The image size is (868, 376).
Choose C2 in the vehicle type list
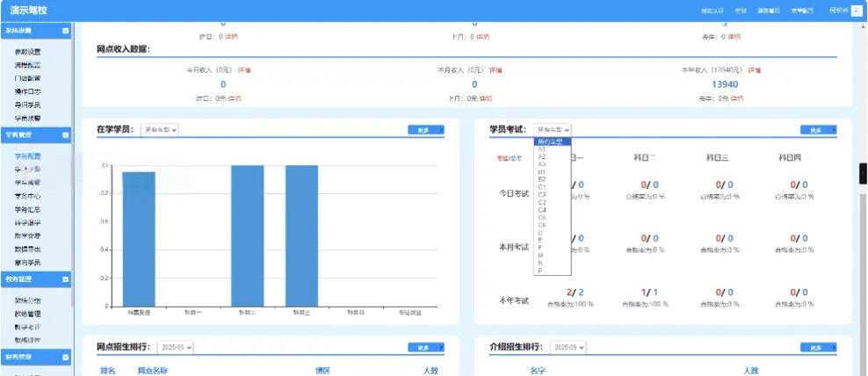553,195
